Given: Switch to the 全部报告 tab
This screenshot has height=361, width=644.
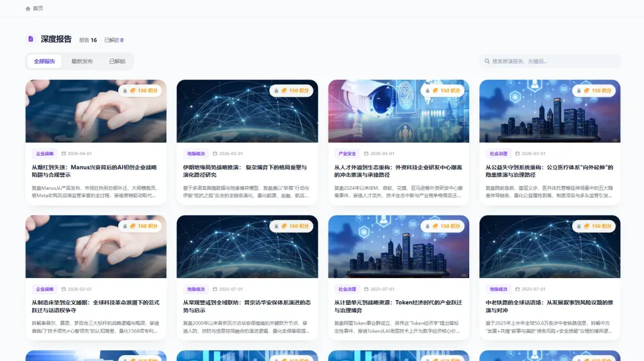Looking at the screenshot, I should click(x=44, y=61).
